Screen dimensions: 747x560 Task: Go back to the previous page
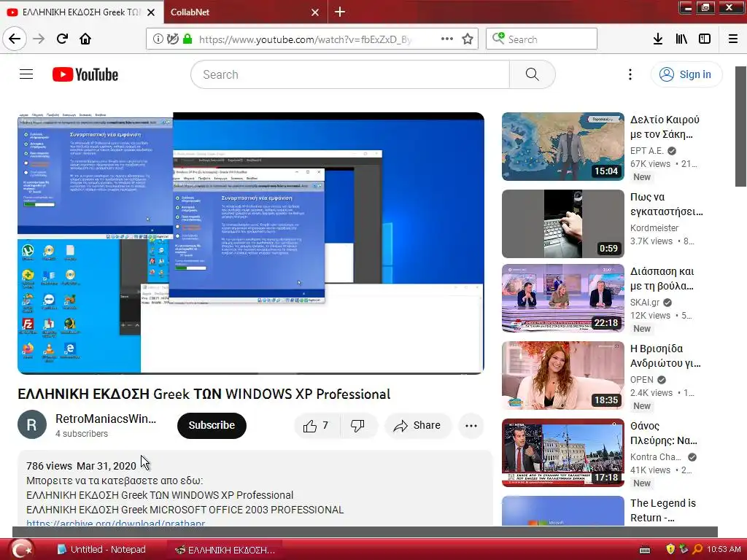(x=15, y=39)
